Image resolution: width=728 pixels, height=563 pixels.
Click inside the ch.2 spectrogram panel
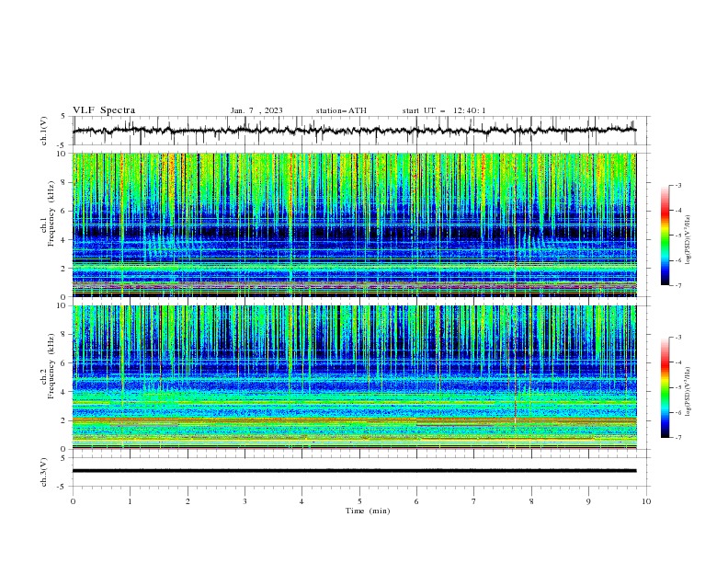(354, 377)
